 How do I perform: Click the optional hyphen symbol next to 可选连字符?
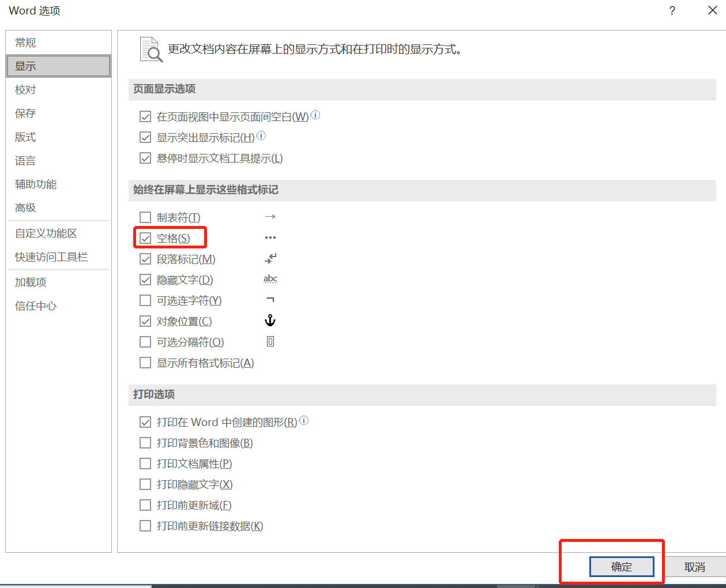click(x=270, y=300)
